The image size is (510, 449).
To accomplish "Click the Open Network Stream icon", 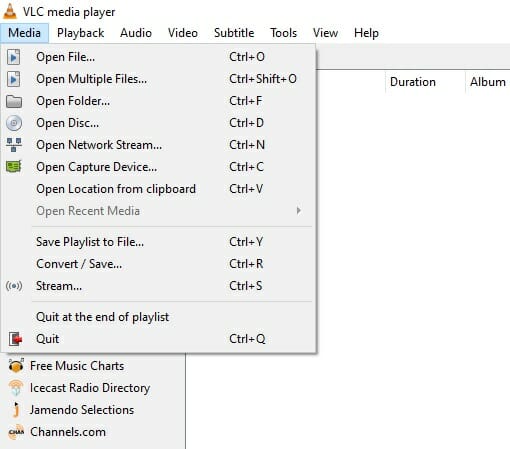I will (14, 145).
